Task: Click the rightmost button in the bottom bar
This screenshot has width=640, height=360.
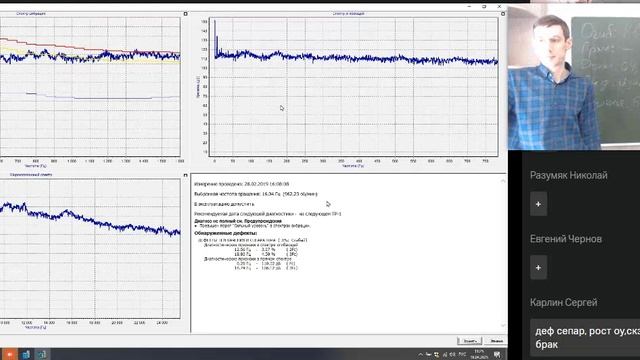Action: pyautogui.click(x=496, y=341)
